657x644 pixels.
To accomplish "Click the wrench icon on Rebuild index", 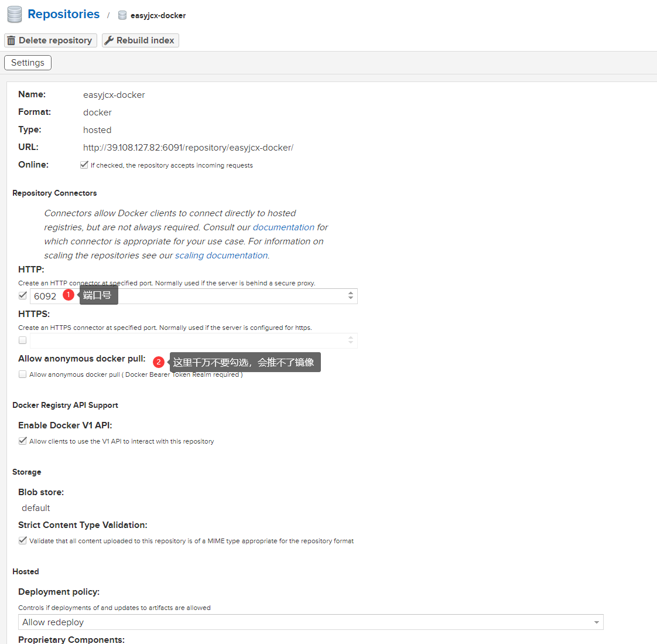I will click(x=109, y=40).
